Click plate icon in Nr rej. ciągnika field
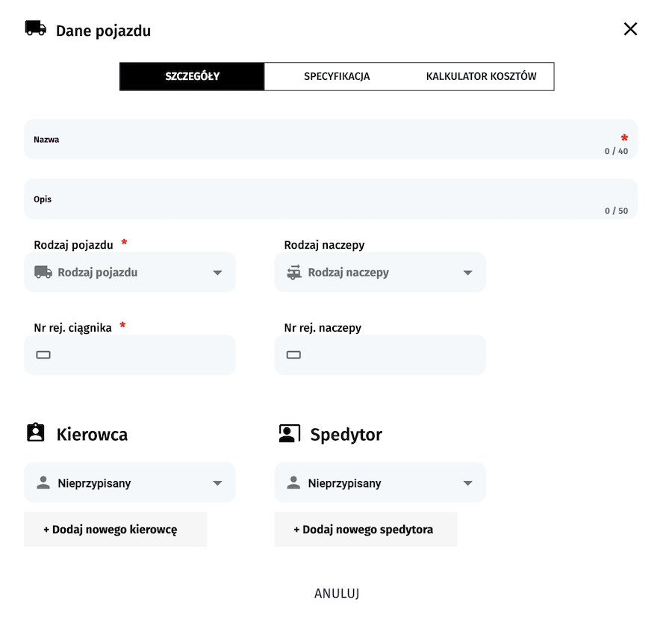Image resolution: width=672 pixels, height=623 pixels. pos(43,355)
